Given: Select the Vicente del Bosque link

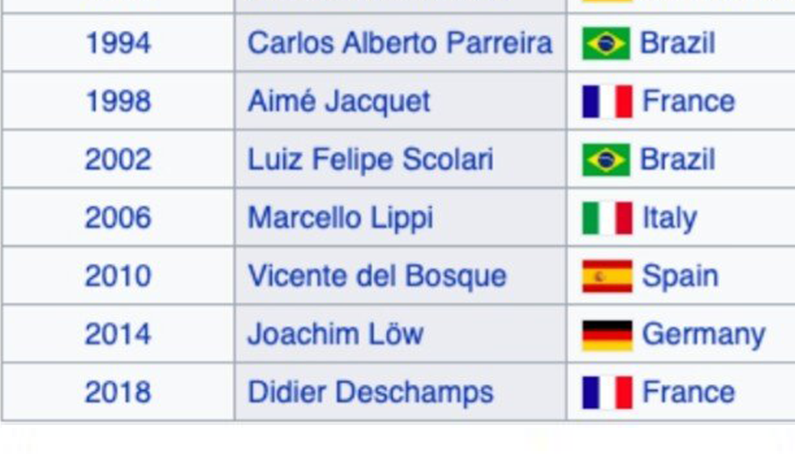Looking at the screenshot, I should click(x=377, y=276).
